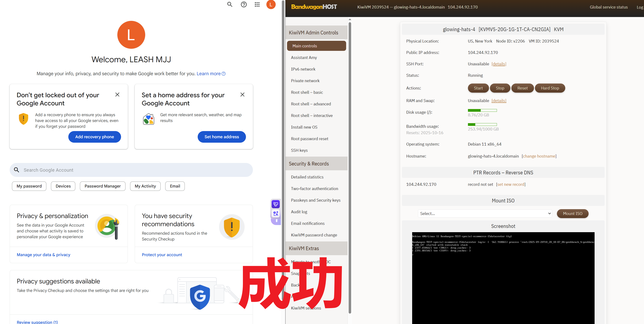Viewport: 644px width, 324px height.
Task: Open the Password Manager chip
Action: pos(103,186)
